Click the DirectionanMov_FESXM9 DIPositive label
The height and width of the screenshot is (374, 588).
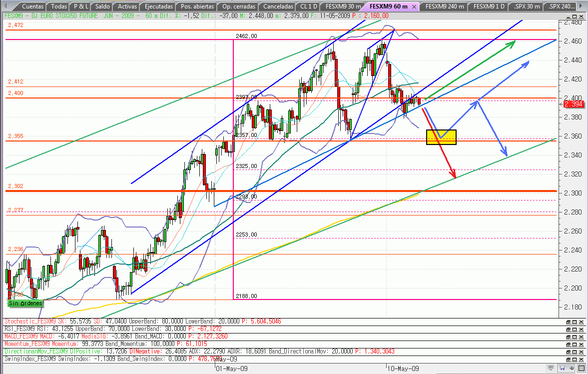(53, 351)
